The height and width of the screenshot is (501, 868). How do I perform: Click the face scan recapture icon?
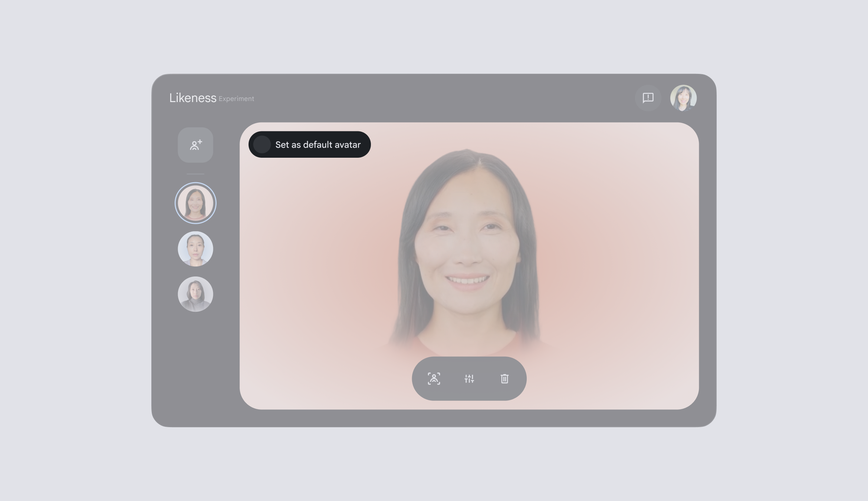pos(434,379)
